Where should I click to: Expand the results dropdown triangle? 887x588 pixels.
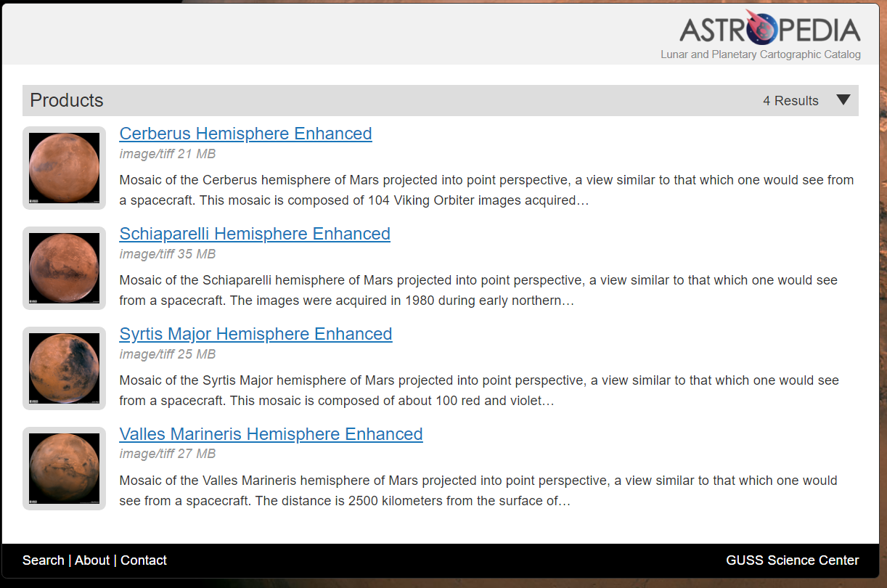point(843,100)
